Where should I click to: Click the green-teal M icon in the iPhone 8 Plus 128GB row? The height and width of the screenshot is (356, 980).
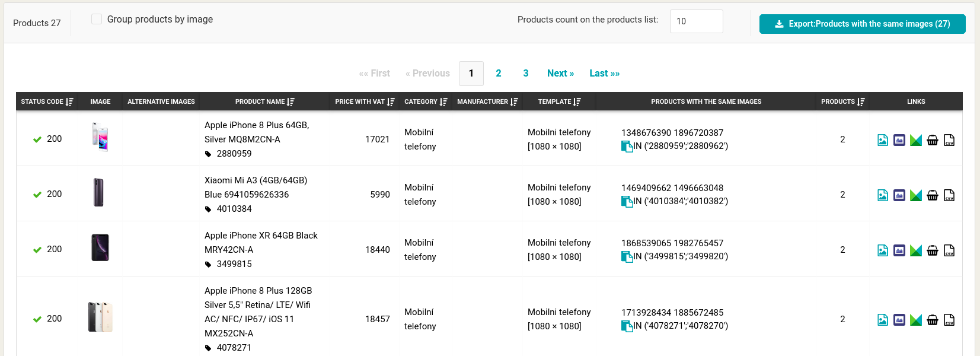pyautogui.click(x=916, y=320)
